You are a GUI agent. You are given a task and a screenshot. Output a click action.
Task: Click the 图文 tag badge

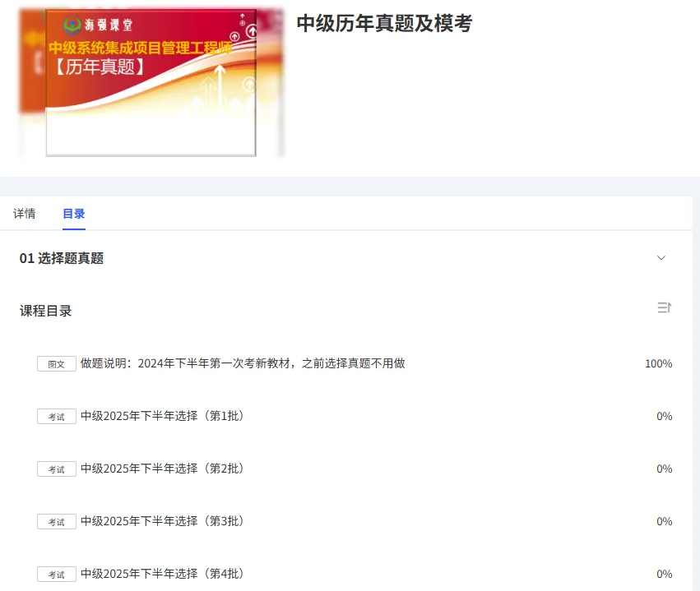(x=56, y=364)
